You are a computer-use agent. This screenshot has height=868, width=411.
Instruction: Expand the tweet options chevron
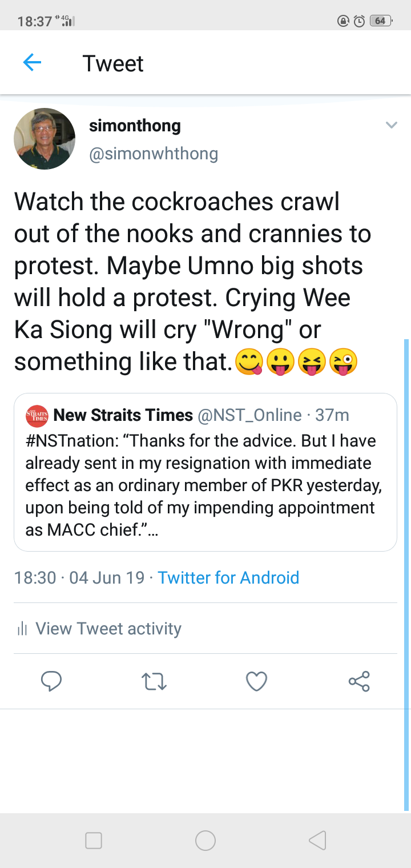tap(391, 125)
